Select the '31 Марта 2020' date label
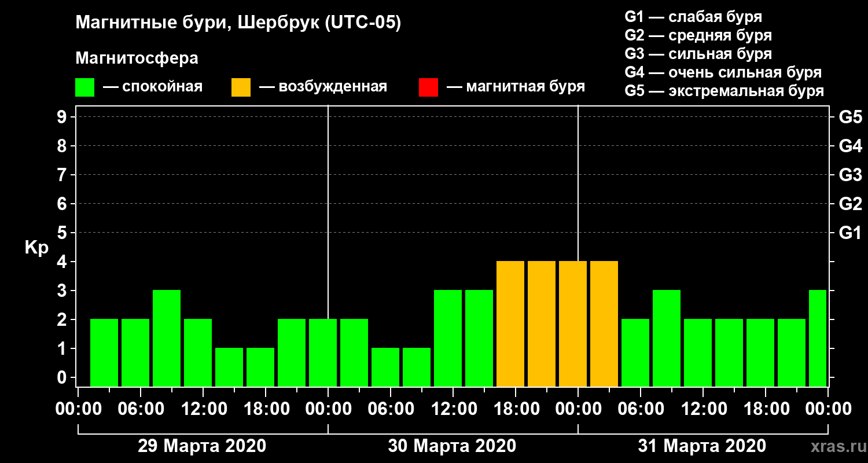This screenshot has height=463, width=868. tap(702, 446)
